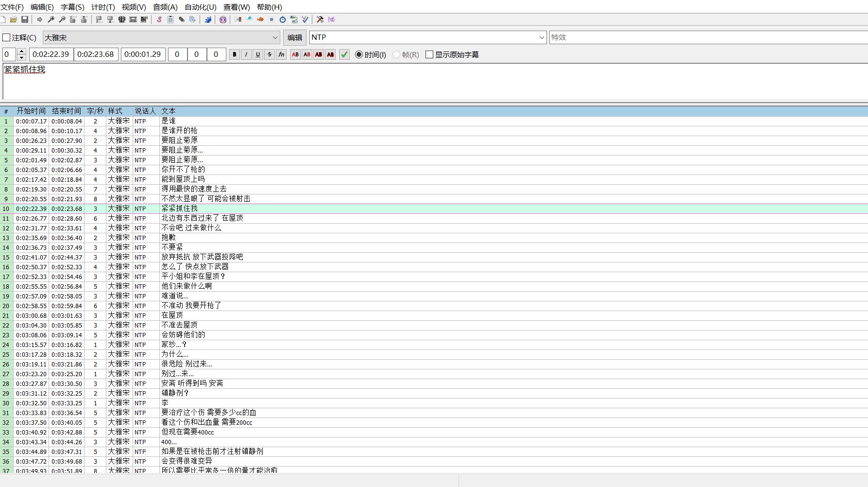Run the spell checker icon
Image resolution: width=868 pixels, height=487 pixels.
[305, 19]
